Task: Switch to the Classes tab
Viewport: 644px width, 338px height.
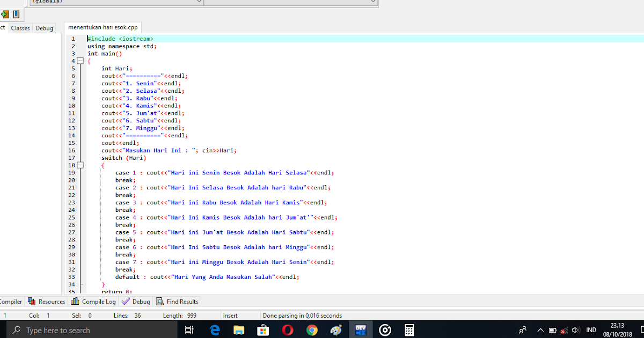Action: (x=20, y=28)
